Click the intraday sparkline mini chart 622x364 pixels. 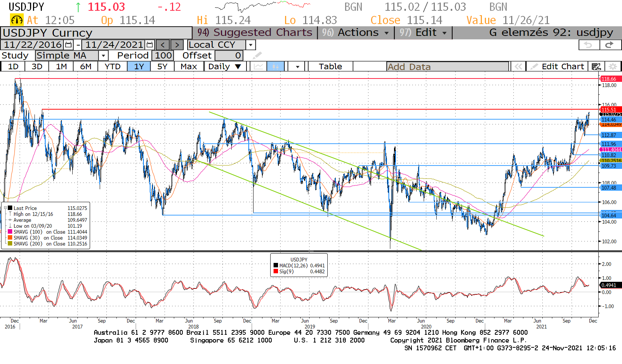click(x=262, y=6)
